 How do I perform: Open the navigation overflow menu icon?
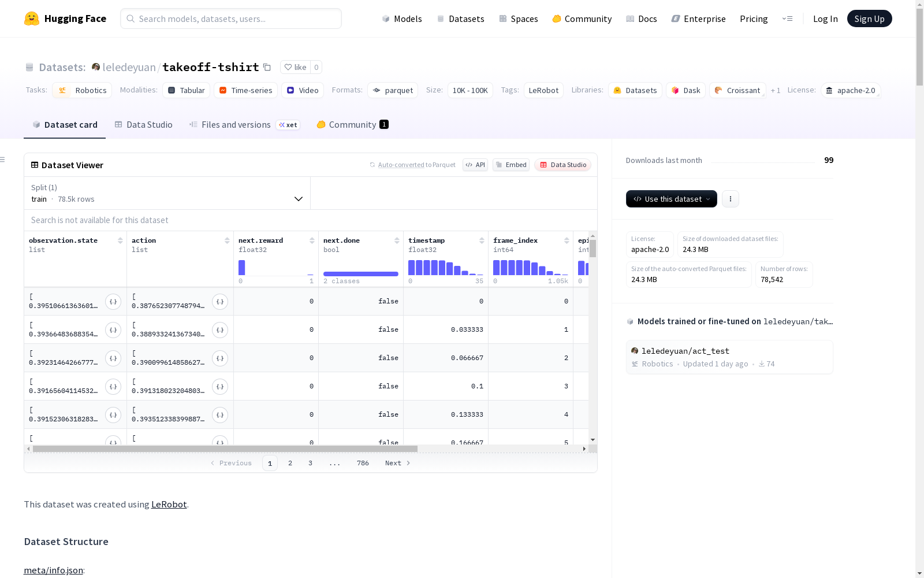(787, 18)
